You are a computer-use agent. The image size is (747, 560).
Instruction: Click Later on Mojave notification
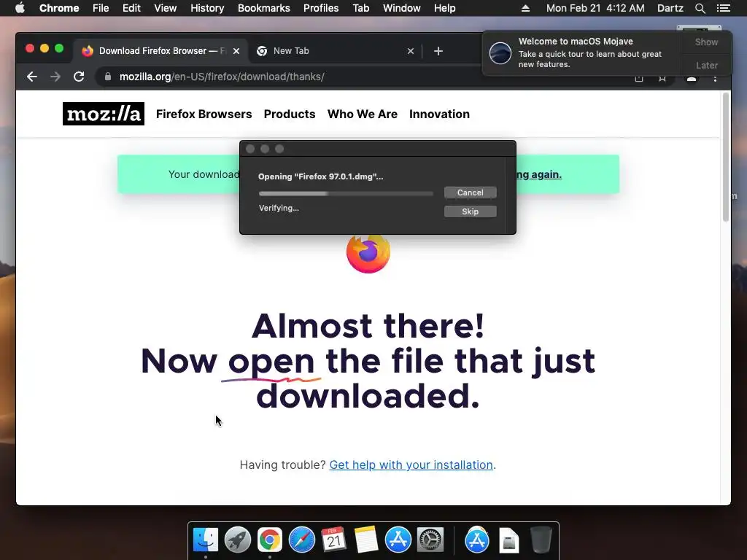pyautogui.click(x=706, y=65)
